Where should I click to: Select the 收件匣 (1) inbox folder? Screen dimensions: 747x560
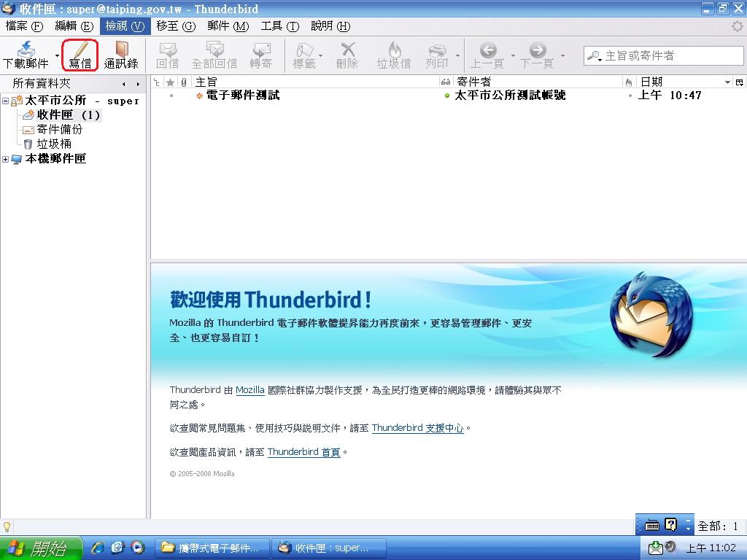pyautogui.click(x=69, y=115)
